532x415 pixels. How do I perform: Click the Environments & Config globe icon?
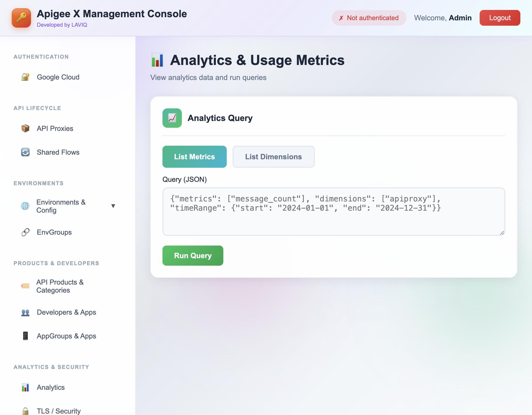[25, 206]
